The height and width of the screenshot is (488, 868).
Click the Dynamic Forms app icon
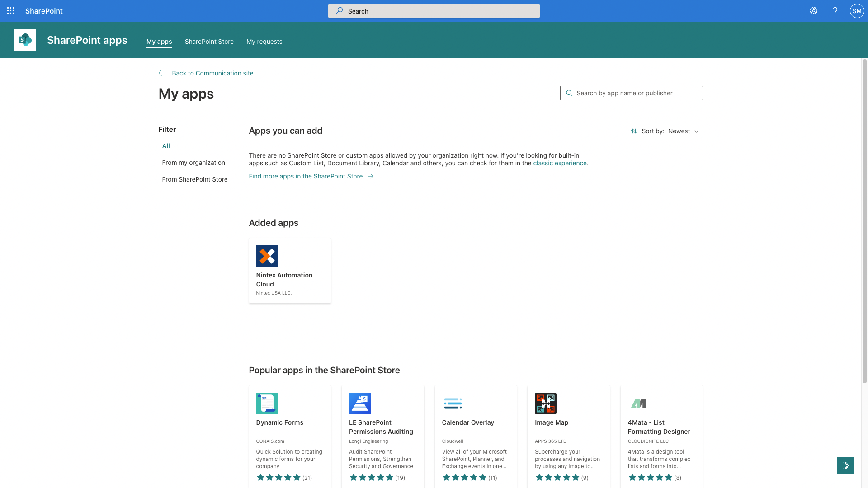[x=267, y=404]
